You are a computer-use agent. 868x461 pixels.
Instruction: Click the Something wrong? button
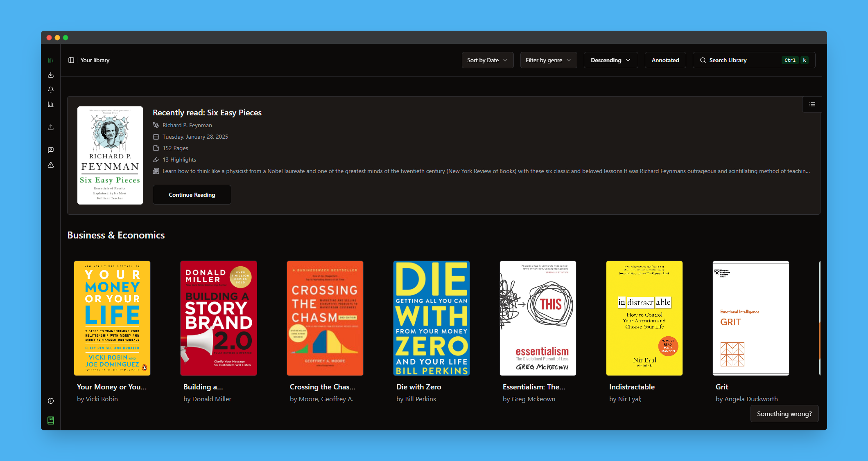pos(784,414)
